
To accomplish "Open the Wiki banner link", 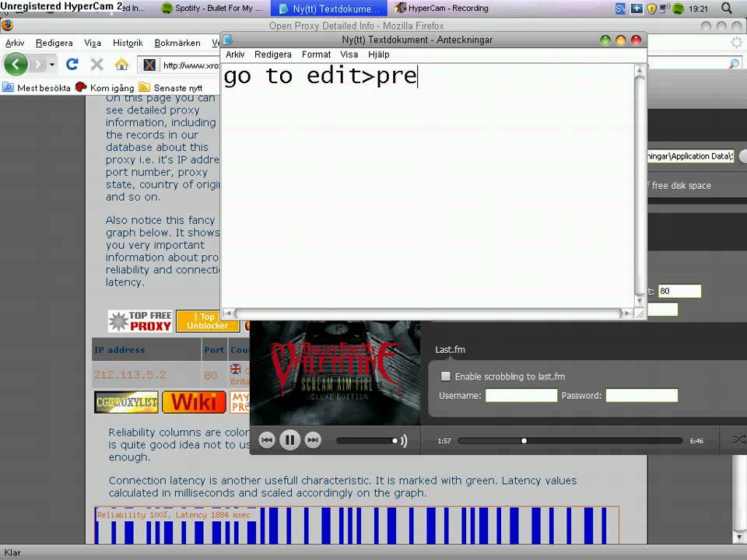I will [x=194, y=402].
